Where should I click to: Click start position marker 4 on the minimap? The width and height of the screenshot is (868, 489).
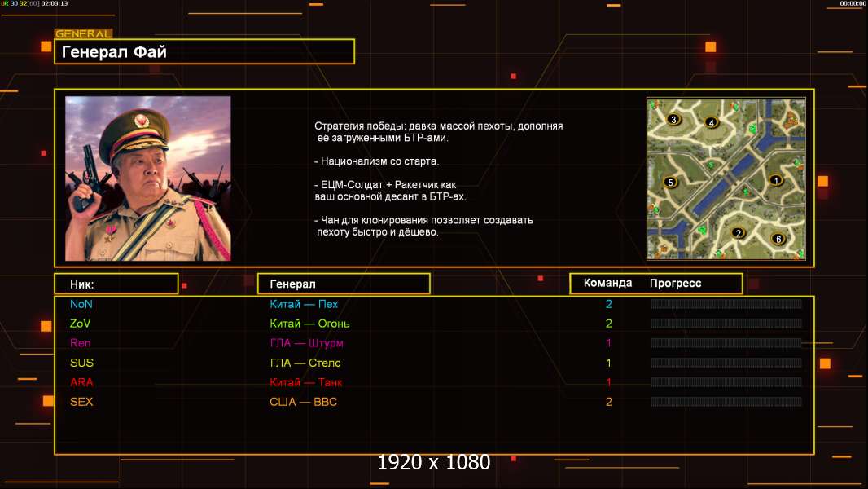712,122
